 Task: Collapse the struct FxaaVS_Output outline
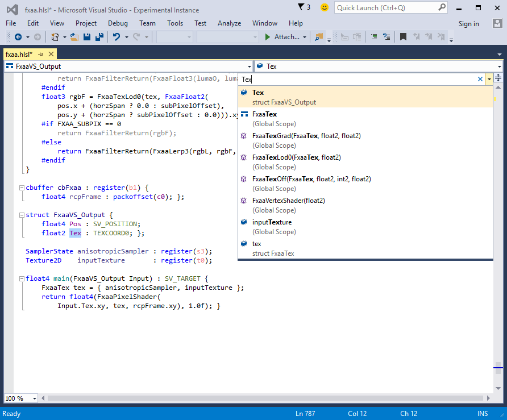tap(22, 215)
